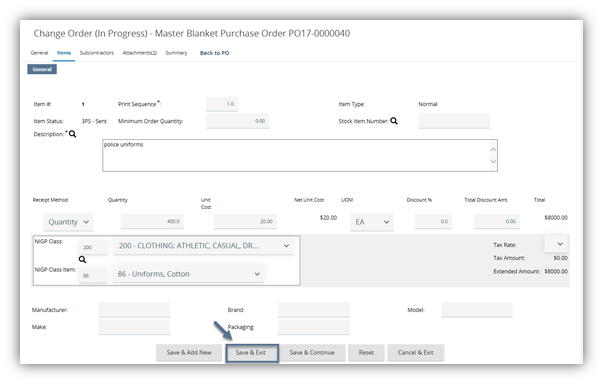
Task: Click Save & Continue button
Action: click(x=312, y=352)
